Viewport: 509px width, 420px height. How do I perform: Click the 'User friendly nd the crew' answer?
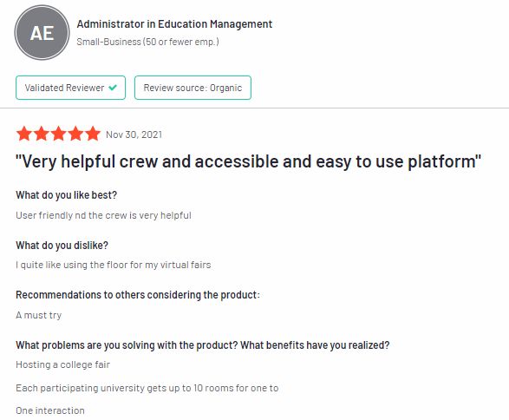[103, 215]
